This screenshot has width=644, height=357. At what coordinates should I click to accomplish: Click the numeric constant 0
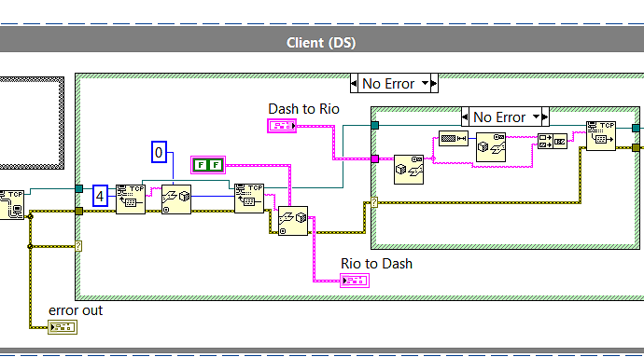159,152
